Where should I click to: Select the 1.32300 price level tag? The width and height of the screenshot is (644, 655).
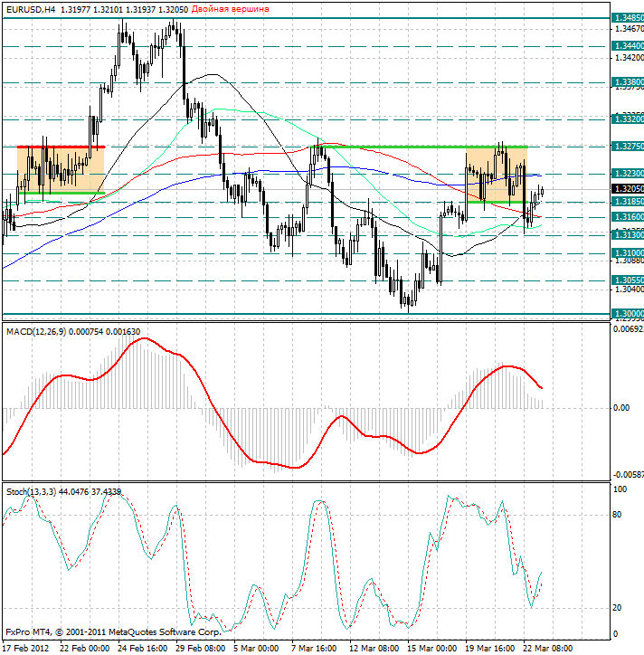[628, 174]
